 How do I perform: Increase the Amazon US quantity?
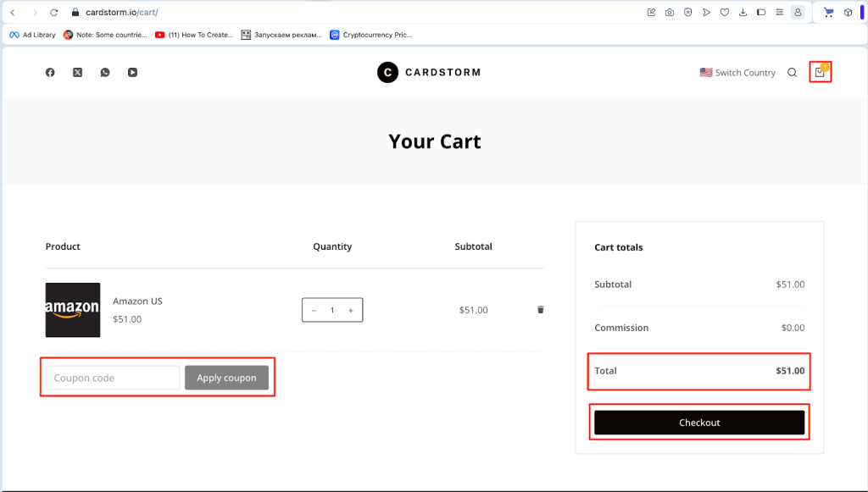[350, 309]
